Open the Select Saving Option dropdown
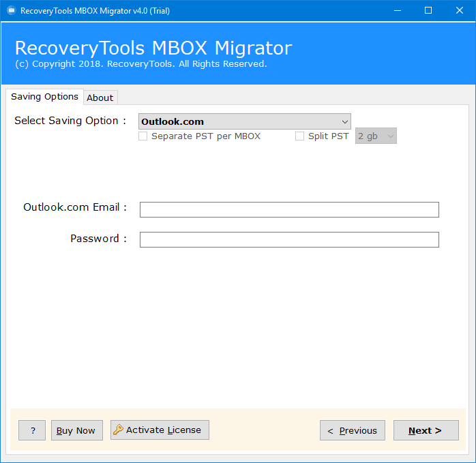This screenshot has width=476, height=463. tap(245, 121)
